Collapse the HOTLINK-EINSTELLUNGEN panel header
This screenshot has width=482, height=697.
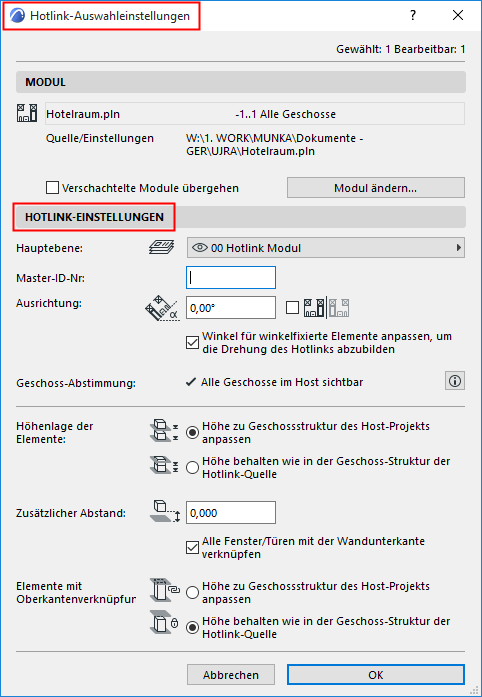click(241, 217)
